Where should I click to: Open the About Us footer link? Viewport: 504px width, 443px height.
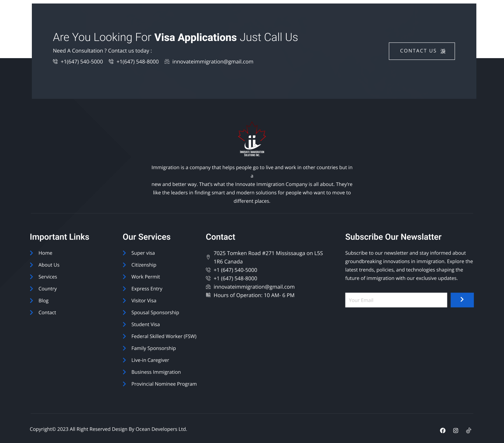tap(49, 265)
